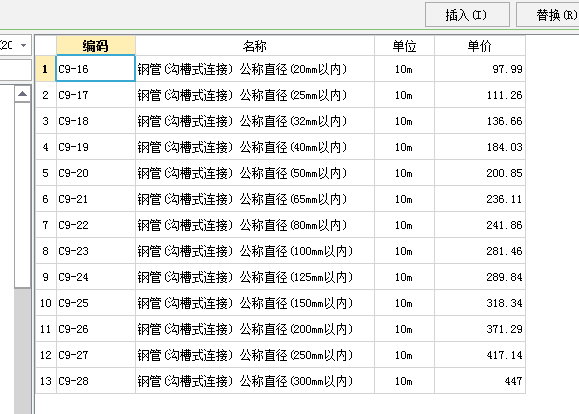Click price cell 184.03
This screenshot has height=414, width=579.
(x=480, y=147)
